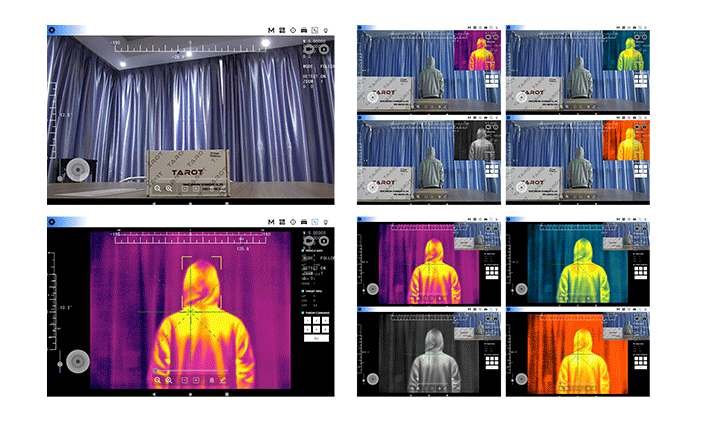Screen dimensions: 715x432
Task: Tap the person tracking icon on thermal toolbar
Action: point(212,380)
